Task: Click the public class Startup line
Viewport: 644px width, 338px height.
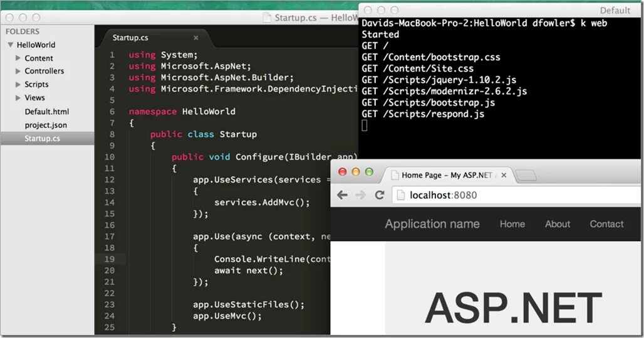Action: (x=204, y=134)
